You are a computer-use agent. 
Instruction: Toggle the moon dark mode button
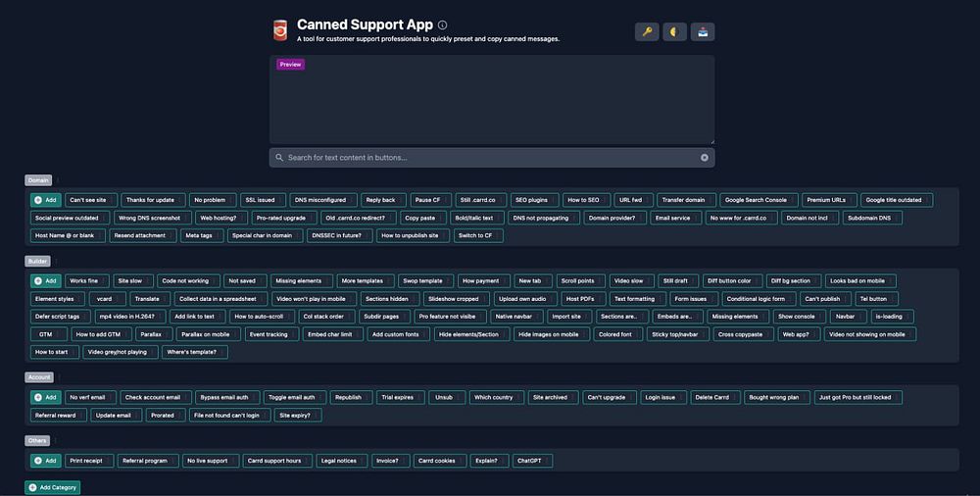coord(674,32)
